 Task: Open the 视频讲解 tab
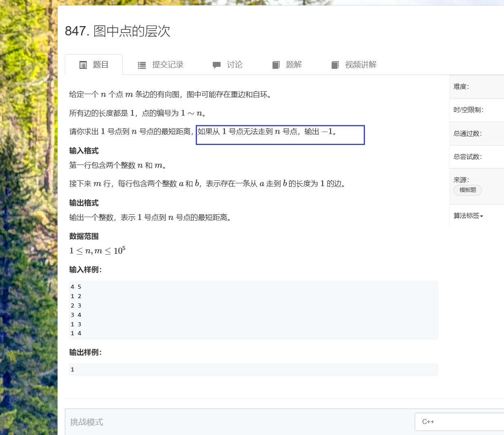click(x=354, y=65)
